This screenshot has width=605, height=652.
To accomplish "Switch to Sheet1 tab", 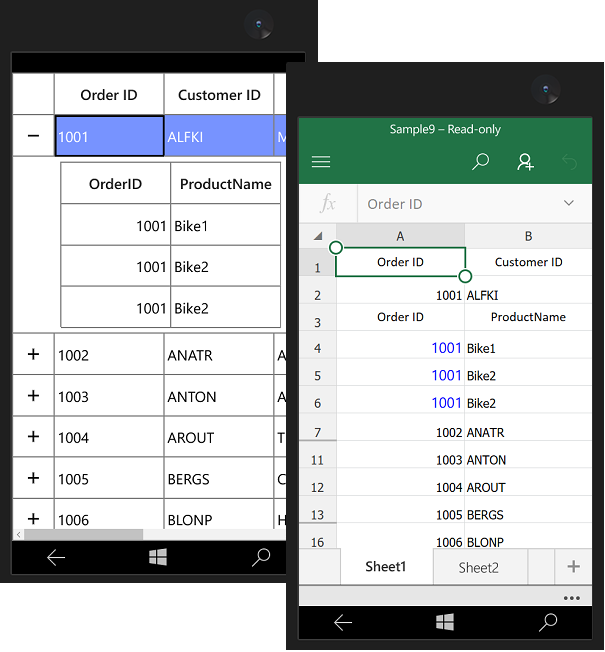I will [x=386, y=566].
